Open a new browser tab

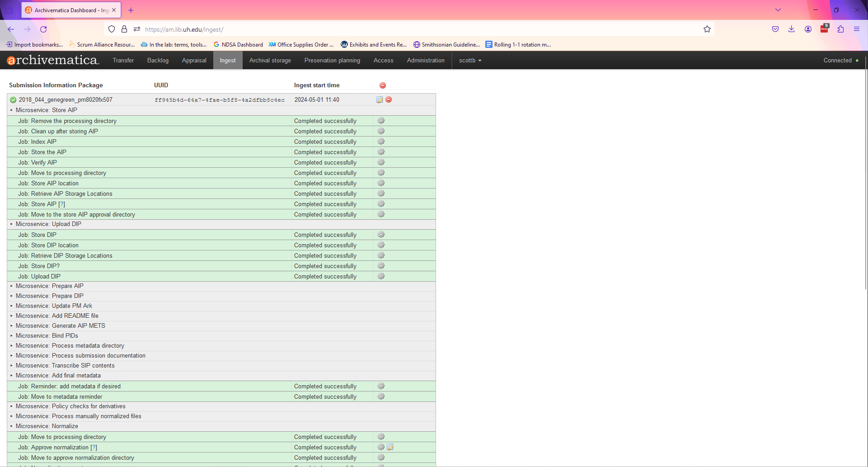click(x=131, y=10)
